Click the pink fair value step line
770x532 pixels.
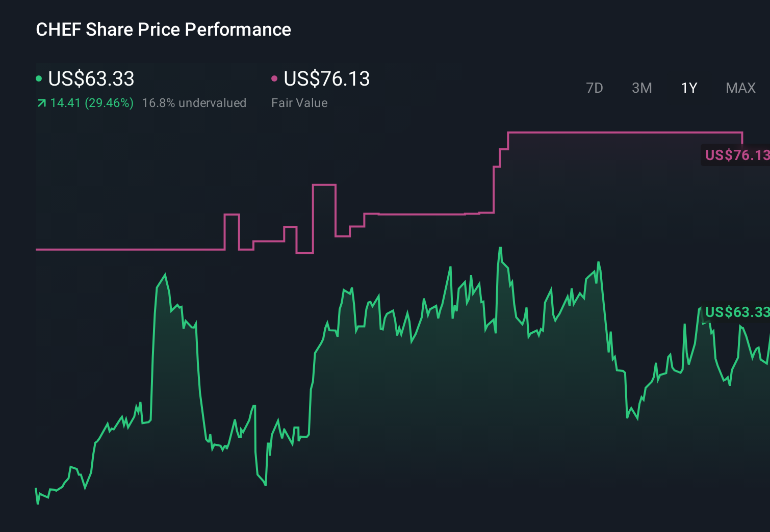click(x=127, y=250)
